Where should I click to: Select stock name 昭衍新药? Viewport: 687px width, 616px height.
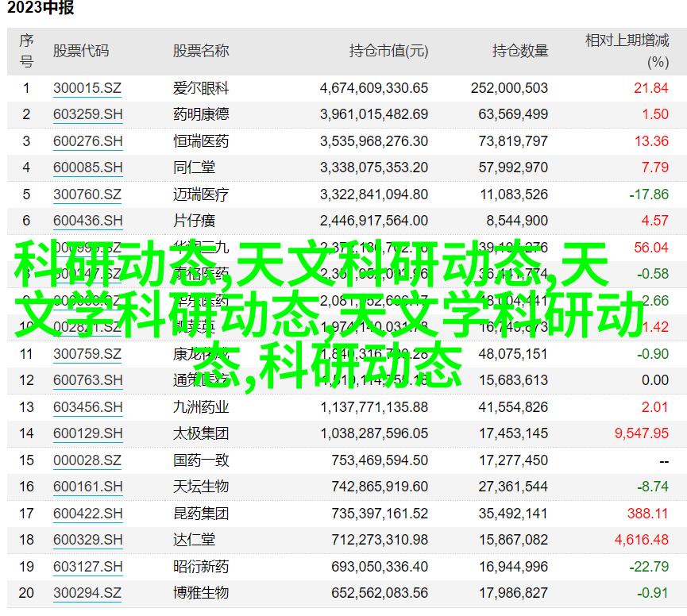click(201, 567)
